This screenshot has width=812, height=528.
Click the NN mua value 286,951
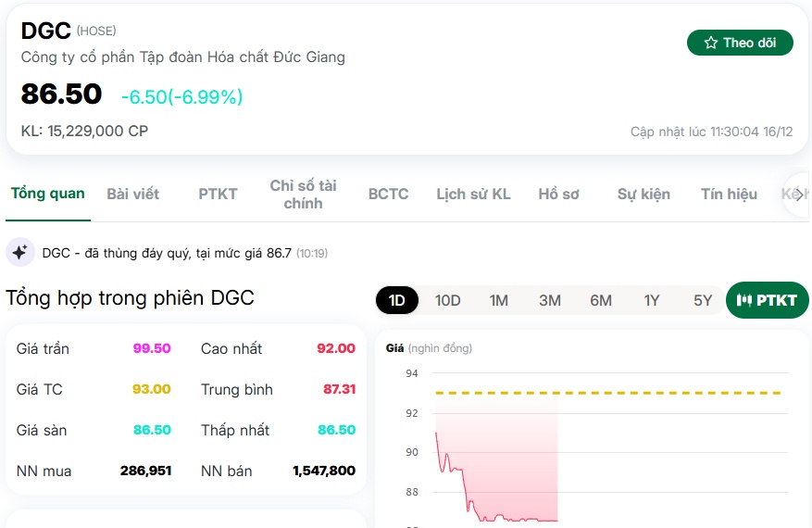pyautogui.click(x=145, y=471)
